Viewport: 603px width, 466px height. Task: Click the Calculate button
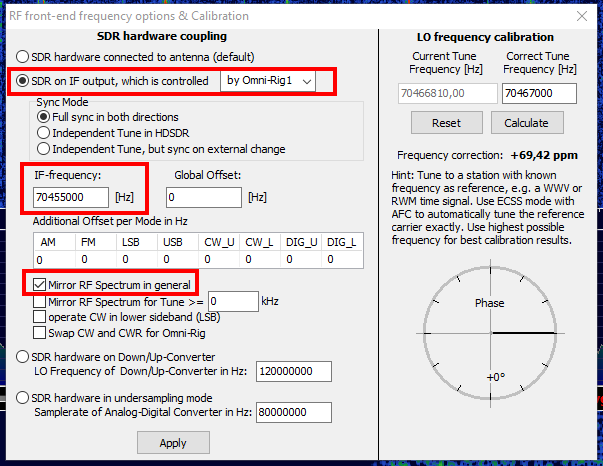pos(526,123)
